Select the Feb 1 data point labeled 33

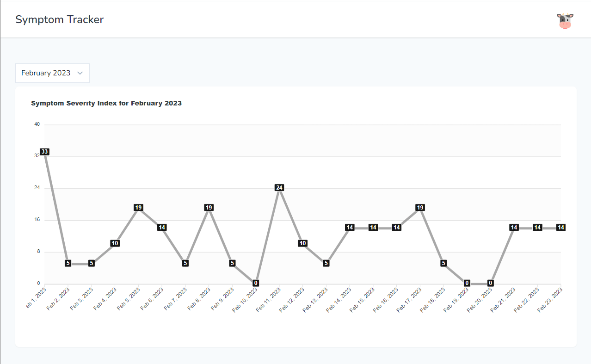coord(44,152)
